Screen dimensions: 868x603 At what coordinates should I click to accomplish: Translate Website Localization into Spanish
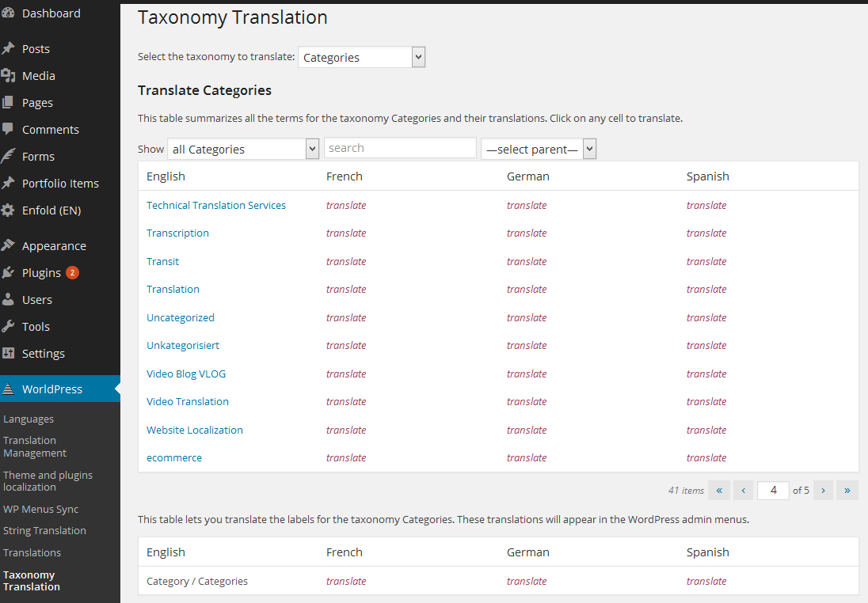pos(706,430)
